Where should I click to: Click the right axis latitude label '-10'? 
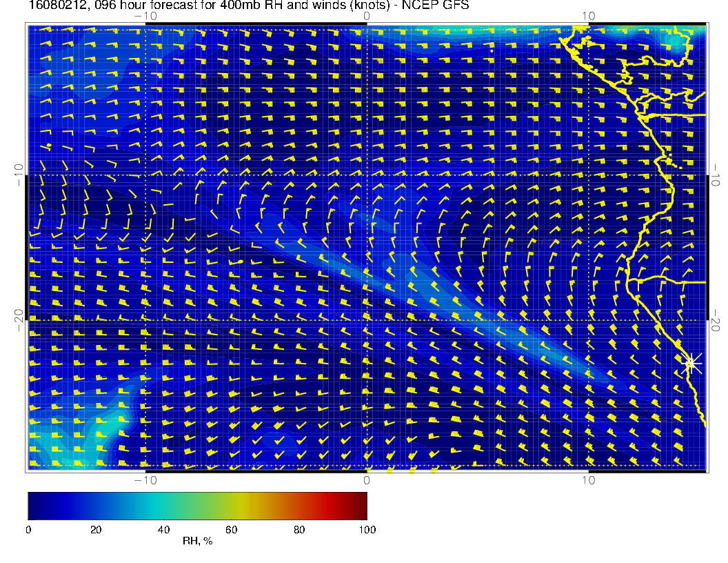(715, 175)
